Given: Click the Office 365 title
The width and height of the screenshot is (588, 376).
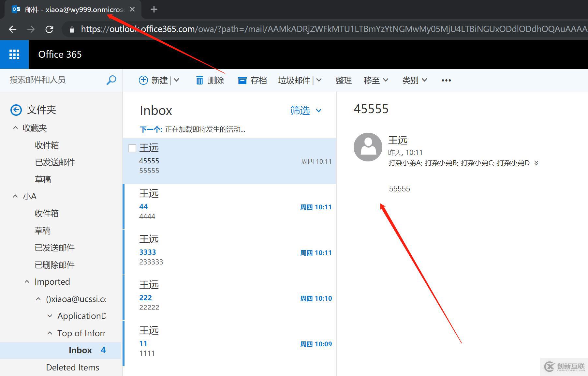Looking at the screenshot, I should [x=60, y=54].
